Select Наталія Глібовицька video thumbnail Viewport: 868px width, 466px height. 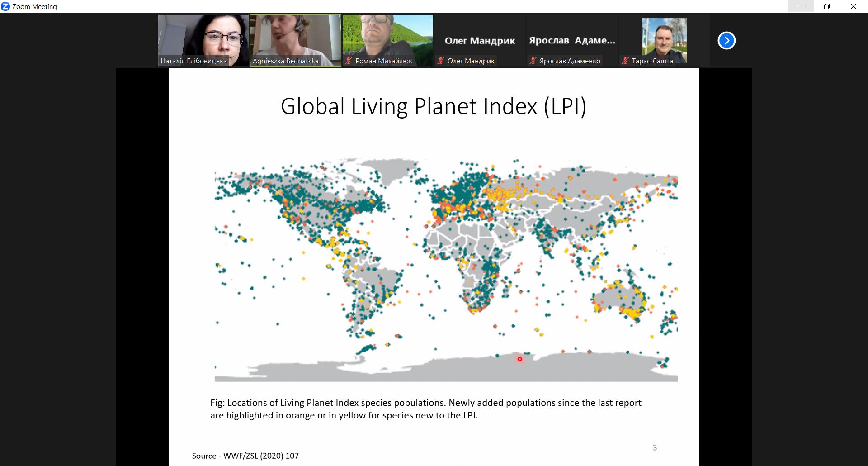point(203,41)
